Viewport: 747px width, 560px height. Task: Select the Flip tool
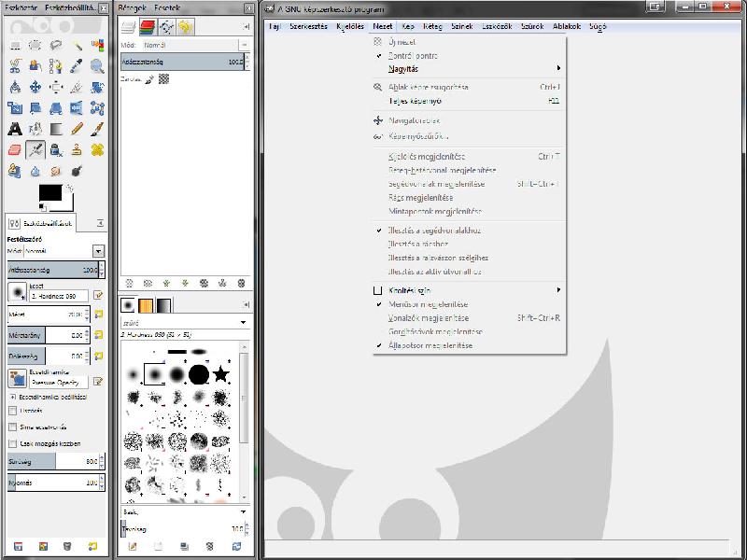click(77, 108)
